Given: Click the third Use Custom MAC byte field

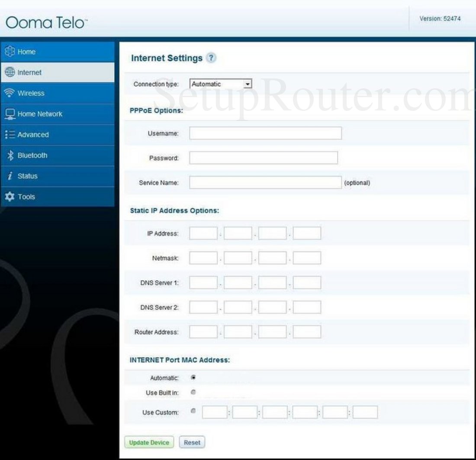Looking at the screenshot, I should [275, 412].
